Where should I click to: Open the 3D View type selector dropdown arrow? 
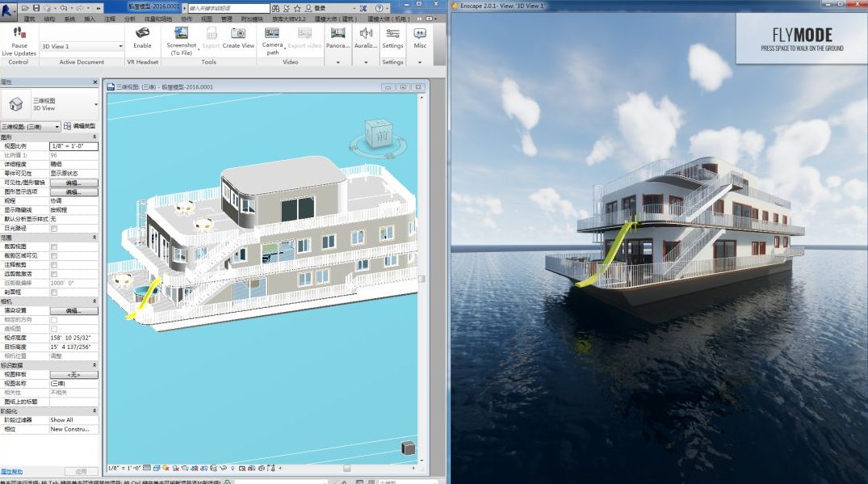tap(96, 104)
